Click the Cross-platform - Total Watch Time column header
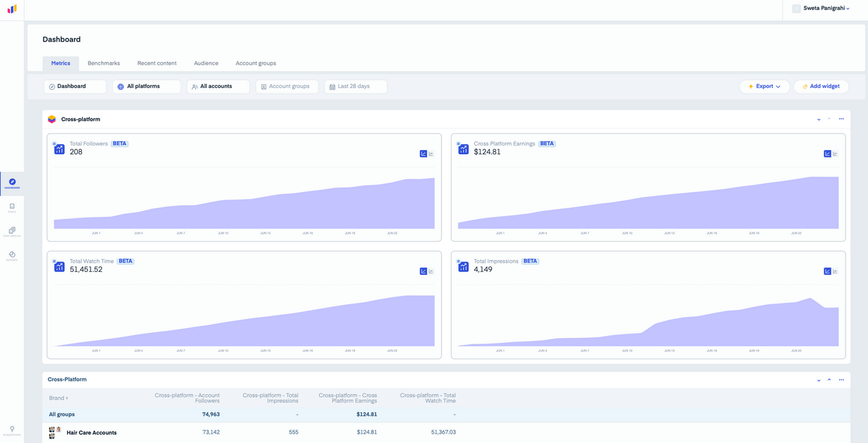868x443 pixels. pos(428,398)
